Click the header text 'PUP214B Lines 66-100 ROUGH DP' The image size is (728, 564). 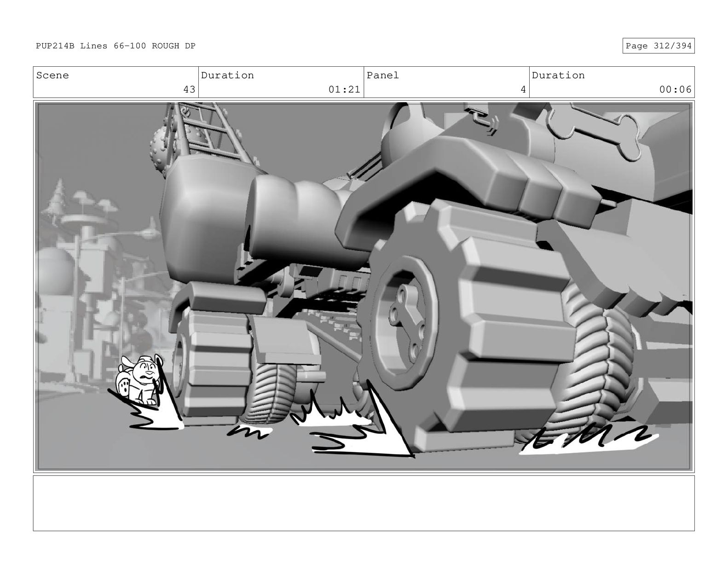tap(116, 46)
